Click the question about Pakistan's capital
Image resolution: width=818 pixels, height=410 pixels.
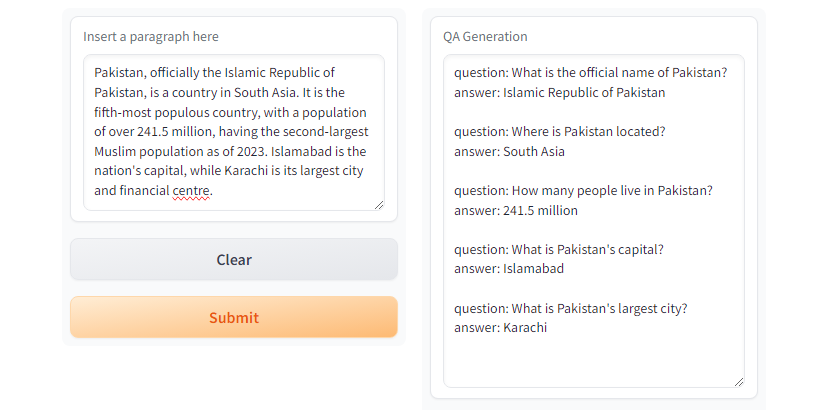(x=558, y=249)
